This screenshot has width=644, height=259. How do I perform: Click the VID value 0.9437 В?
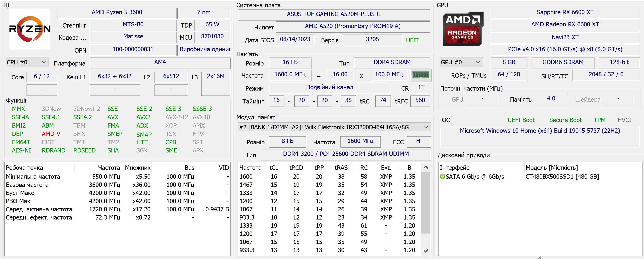tap(217, 209)
